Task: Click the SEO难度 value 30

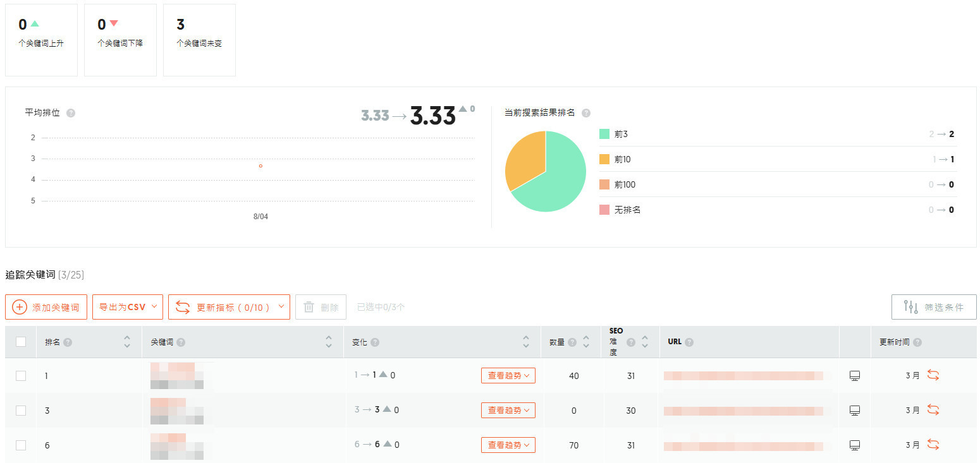Action: 631,411
